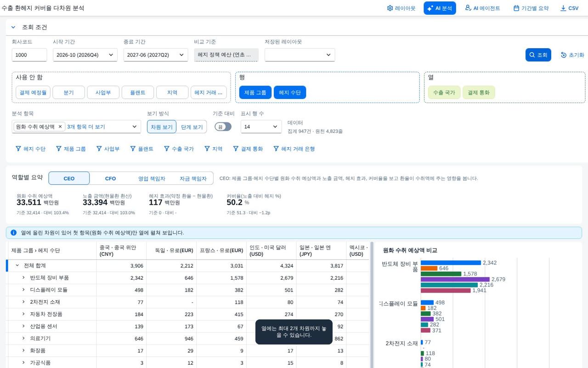Click the 기간별 요약 calendar icon
Viewport: 588px width, 368px height.
tap(516, 8)
